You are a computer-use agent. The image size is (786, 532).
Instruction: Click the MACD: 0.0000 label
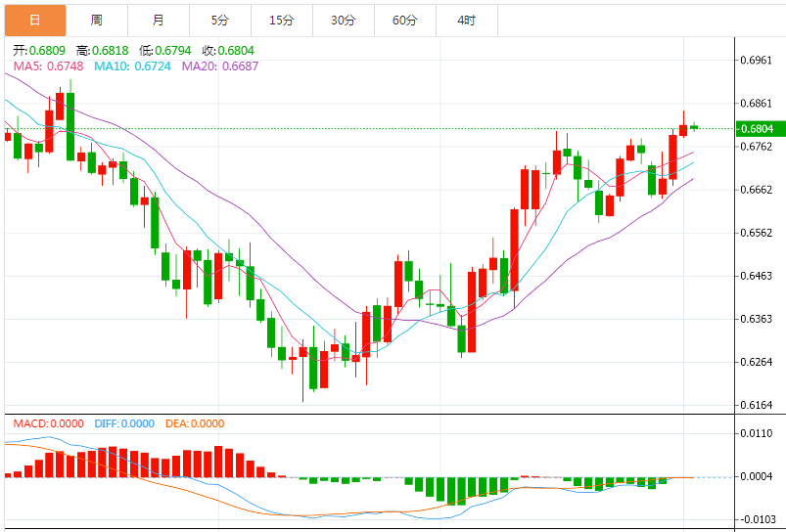49,423
